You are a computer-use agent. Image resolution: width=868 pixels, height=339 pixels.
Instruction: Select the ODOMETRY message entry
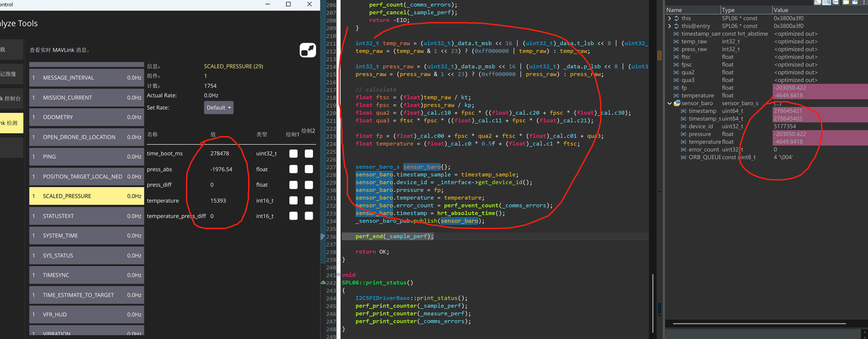[x=86, y=117]
